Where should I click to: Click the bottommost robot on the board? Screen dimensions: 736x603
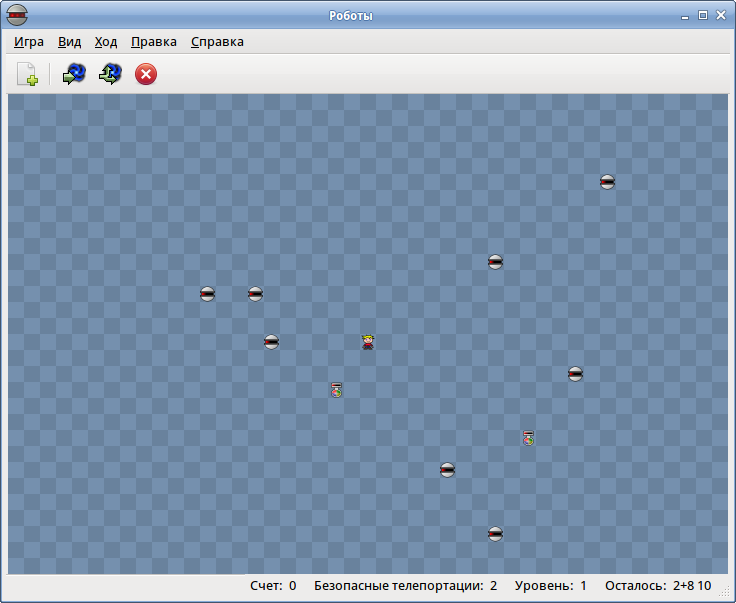[x=495, y=534]
